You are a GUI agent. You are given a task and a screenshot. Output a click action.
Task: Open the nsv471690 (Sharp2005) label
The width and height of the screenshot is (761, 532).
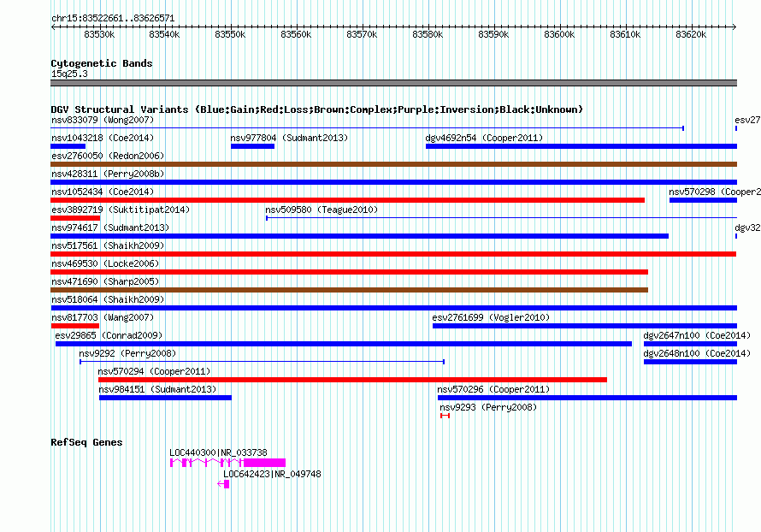tap(105, 281)
